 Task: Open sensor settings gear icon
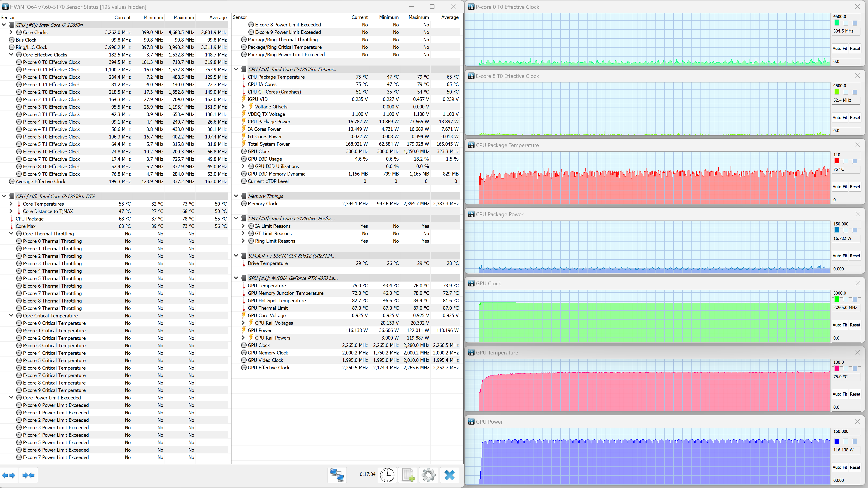429,475
